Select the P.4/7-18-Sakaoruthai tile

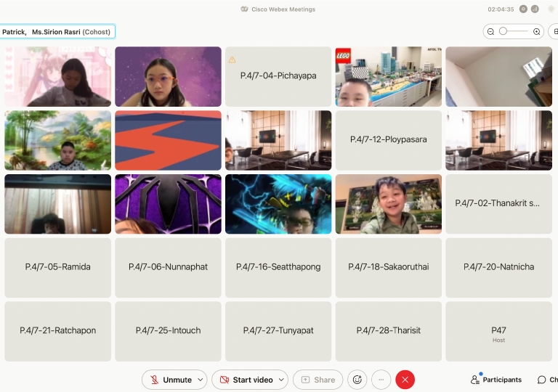(x=389, y=267)
